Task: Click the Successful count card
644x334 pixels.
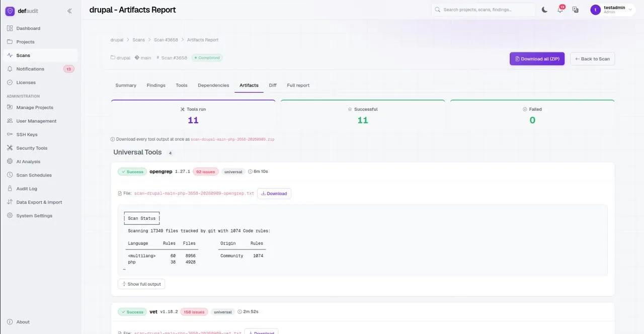Action: 363,115
